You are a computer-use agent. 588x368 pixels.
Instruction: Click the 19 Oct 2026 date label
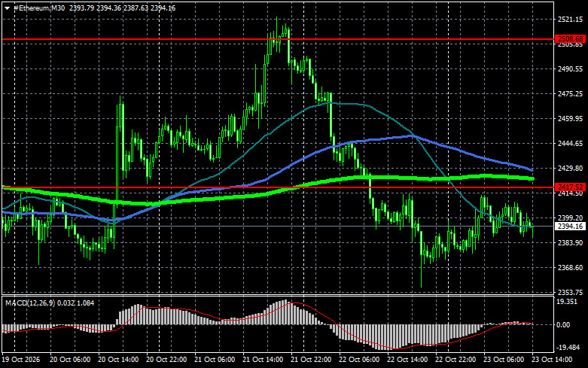[21, 360]
